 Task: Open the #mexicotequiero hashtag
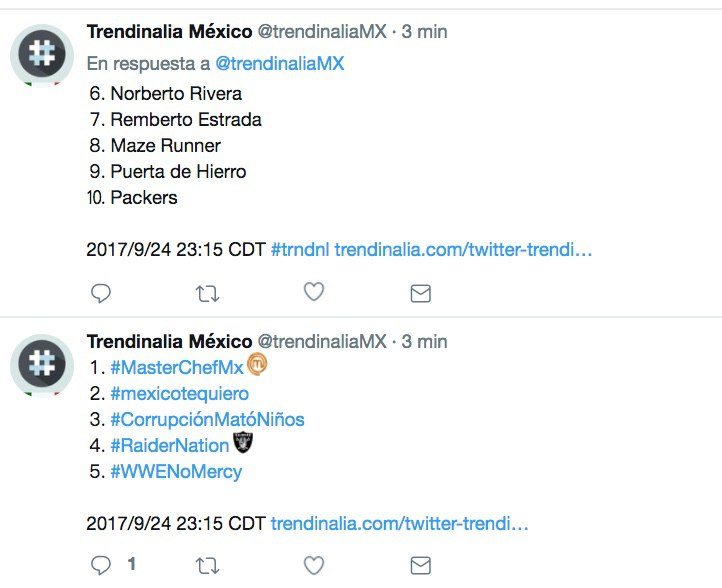click(x=179, y=393)
